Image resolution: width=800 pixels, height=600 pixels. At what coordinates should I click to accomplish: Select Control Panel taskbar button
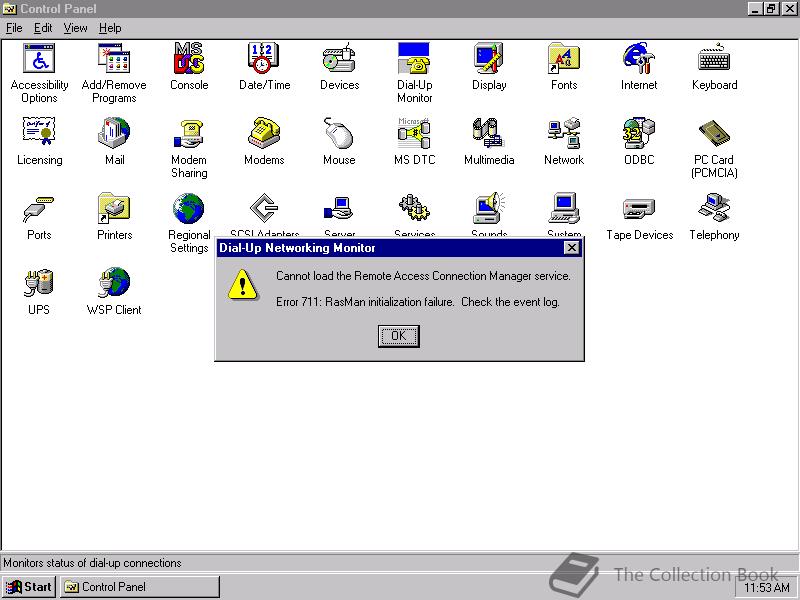click(x=140, y=587)
